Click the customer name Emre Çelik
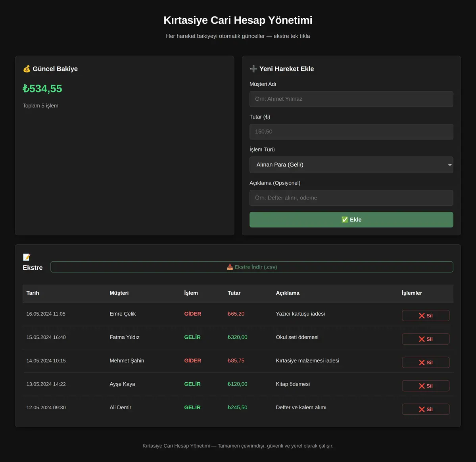This screenshot has width=476, height=462. click(x=123, y=314)
